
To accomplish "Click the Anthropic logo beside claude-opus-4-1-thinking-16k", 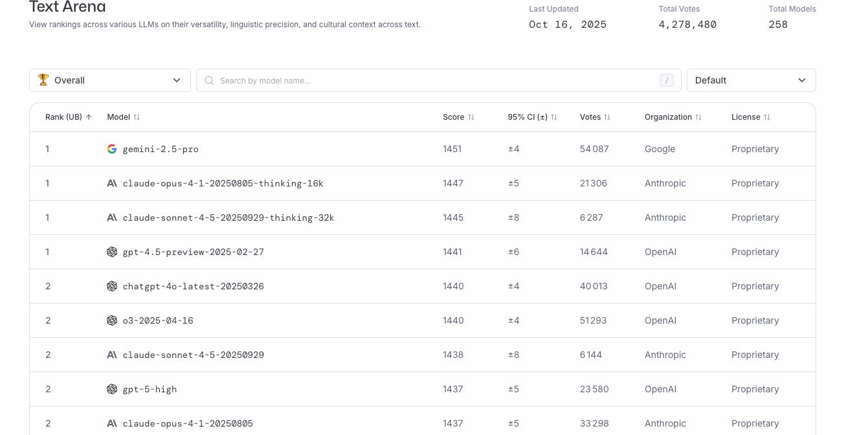I will [112, 183].
